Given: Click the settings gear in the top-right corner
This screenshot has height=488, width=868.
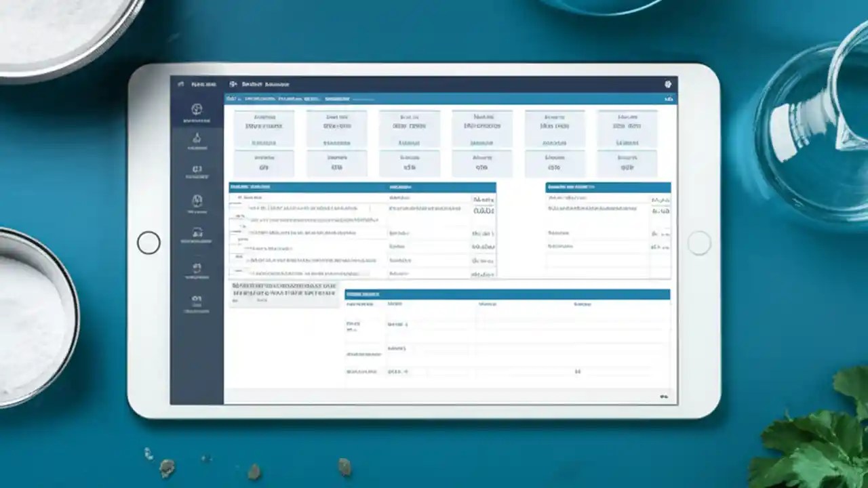Looking at the screenshot, I should [667, 84].
